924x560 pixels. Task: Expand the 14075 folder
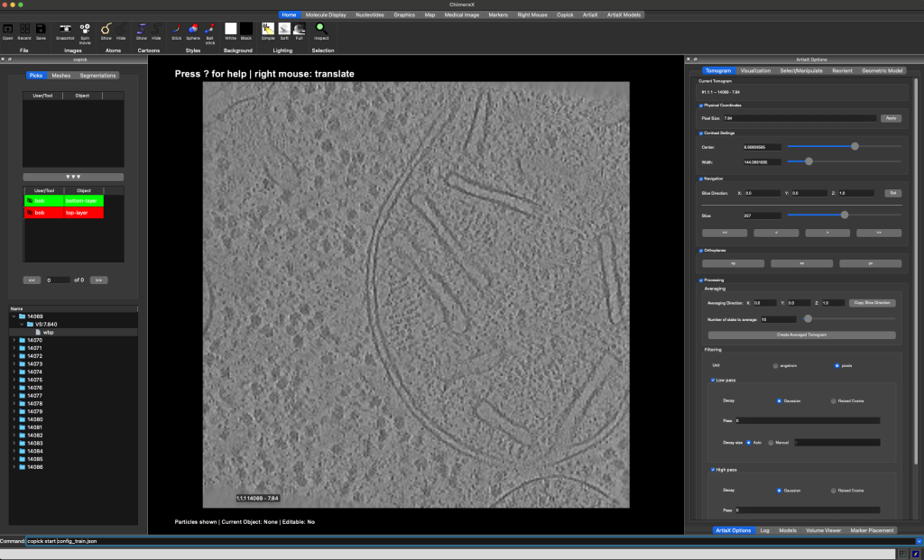pos(14,380)
